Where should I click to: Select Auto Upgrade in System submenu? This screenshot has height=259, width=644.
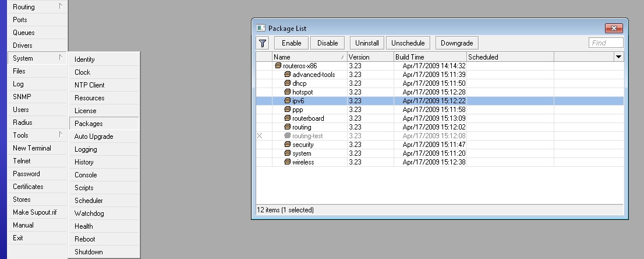(x=104, y=136)
